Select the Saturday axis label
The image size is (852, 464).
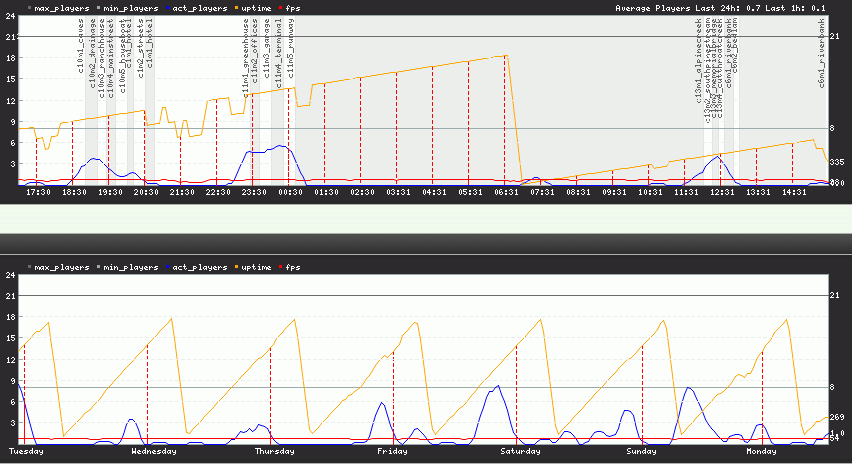pos(520,451)
